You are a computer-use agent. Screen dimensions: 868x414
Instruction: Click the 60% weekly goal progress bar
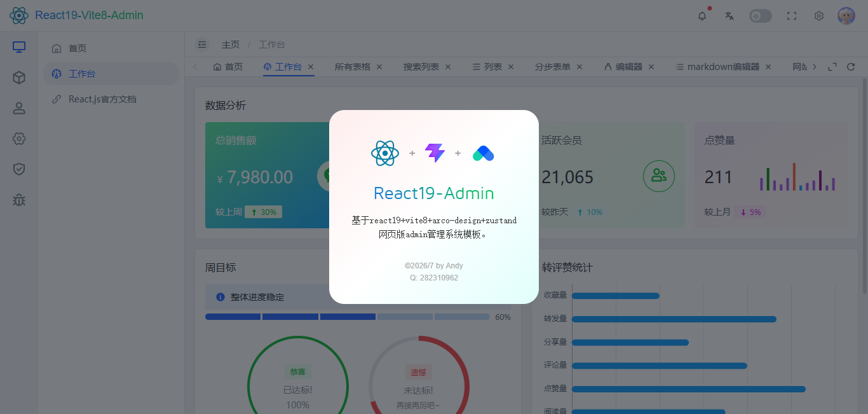click(348, 317)
